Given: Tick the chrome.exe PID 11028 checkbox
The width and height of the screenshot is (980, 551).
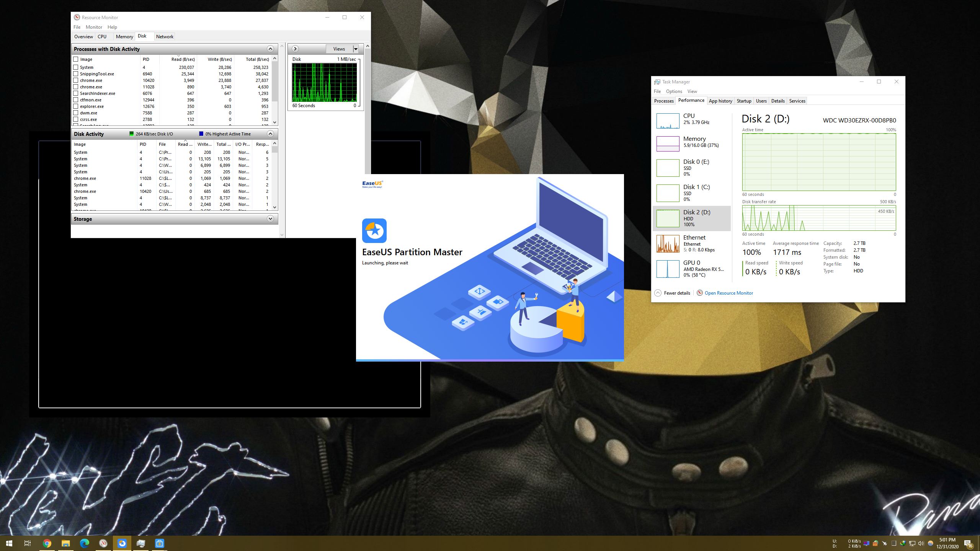Looking at the screenshot, I should click(76, 87).
